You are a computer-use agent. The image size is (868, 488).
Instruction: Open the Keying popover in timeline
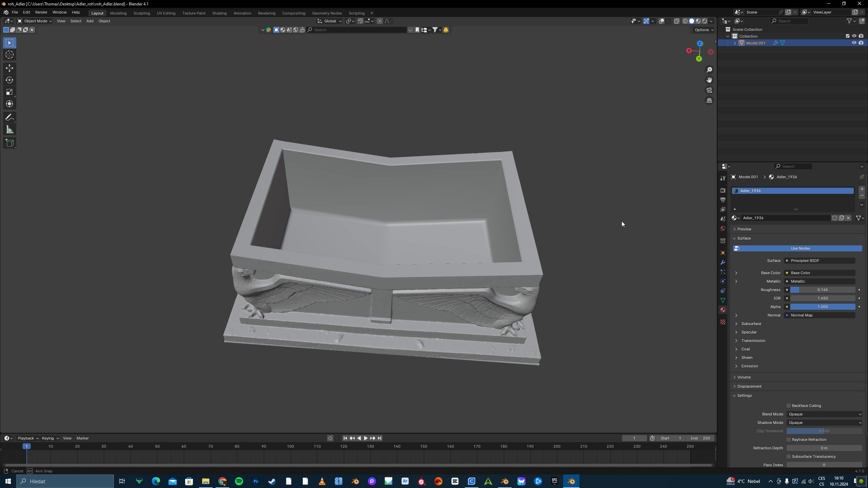coord(50,438)
